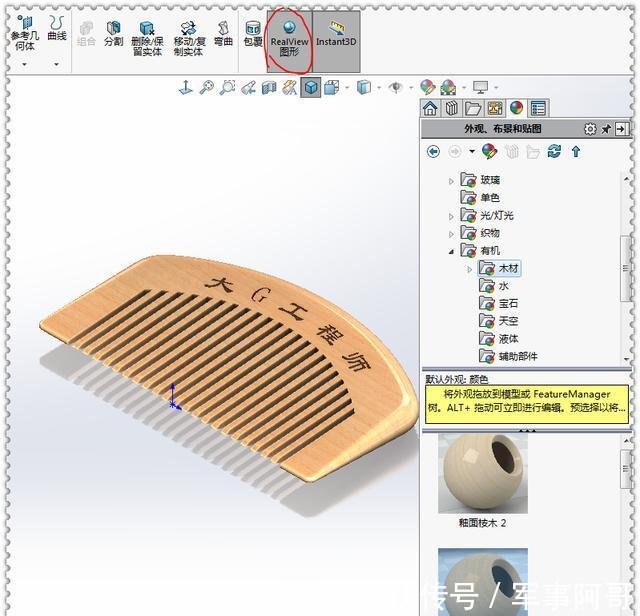Expand the 木材 subfolder
Screen dimensions: 640x616
[469, 269]
